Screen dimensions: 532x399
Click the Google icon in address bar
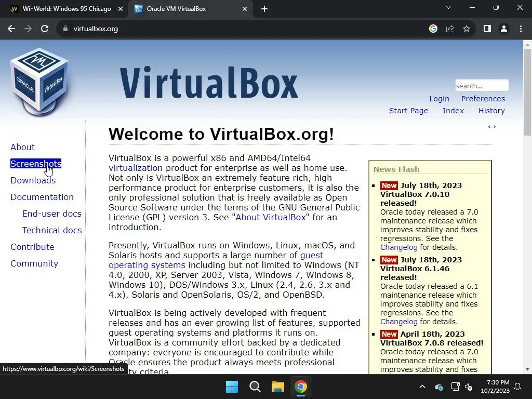tap(433, 29)
